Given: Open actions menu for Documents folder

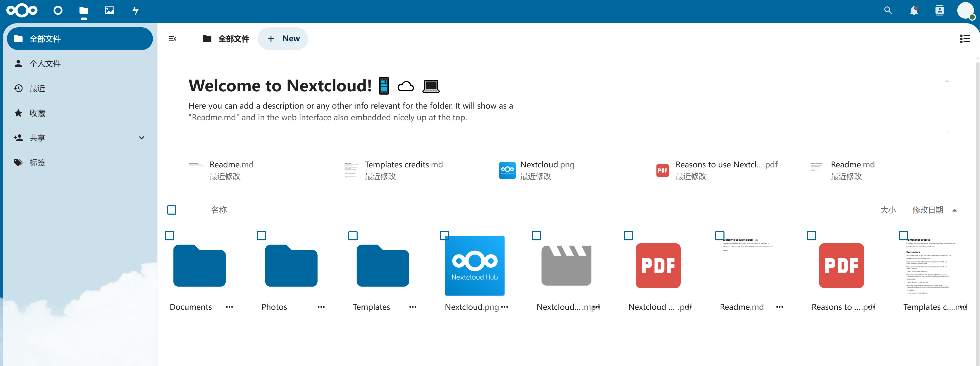Looking at the screenshot, I should click(x=229, y=307).
